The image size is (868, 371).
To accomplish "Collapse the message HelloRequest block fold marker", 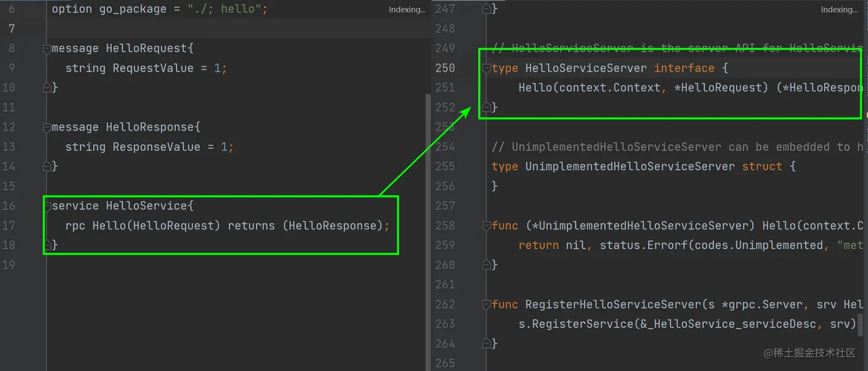I will [x=47, y=49].
